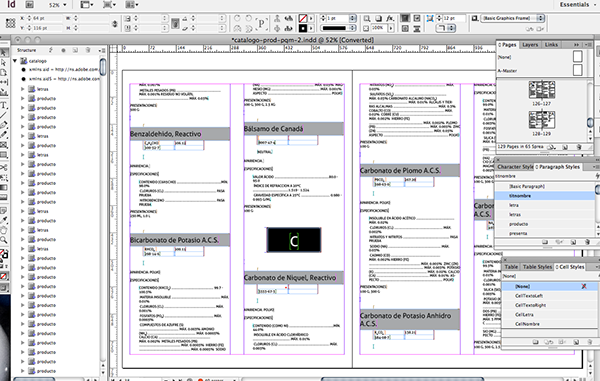Image resolution: width=600 pixels, height=381 pixels.
Task: Open the Essentials workspace switcher
Action: pyautogui.click(x=577, y=5)
